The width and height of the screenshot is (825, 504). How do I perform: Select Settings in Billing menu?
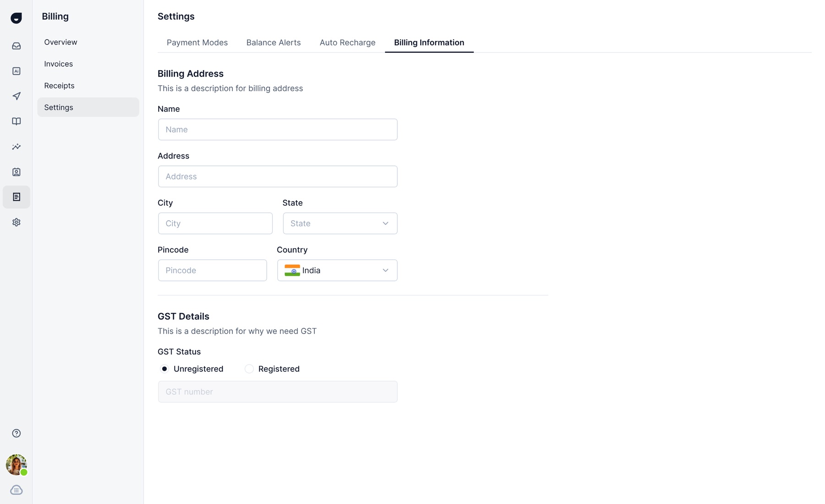pos(88,107)
